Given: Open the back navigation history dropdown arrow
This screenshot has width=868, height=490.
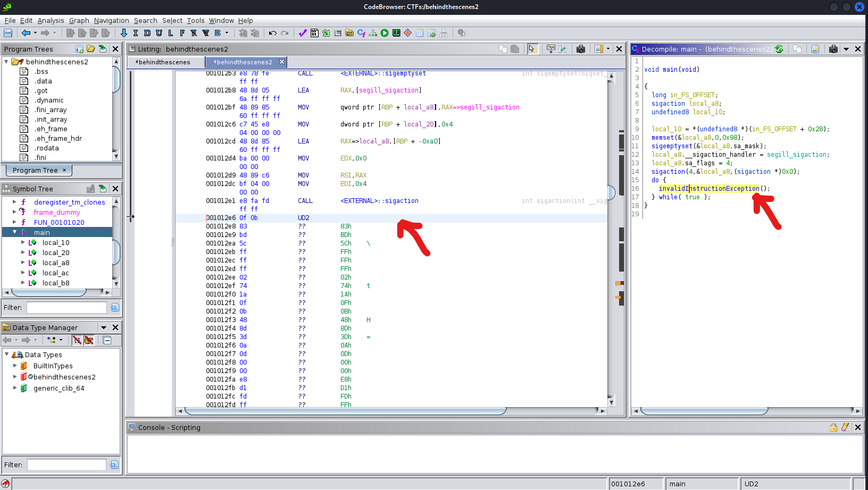Looking at the screenshot, I should (x=35, y=33).
